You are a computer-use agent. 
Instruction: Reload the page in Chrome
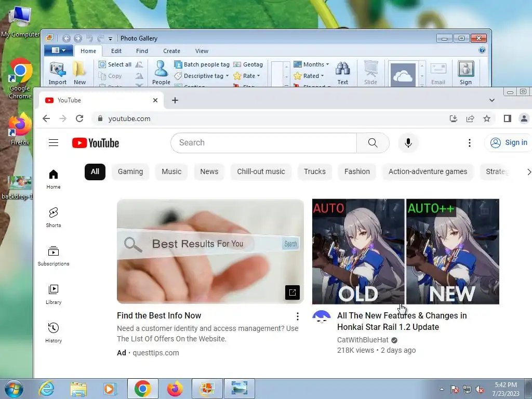tap(79, 118)
